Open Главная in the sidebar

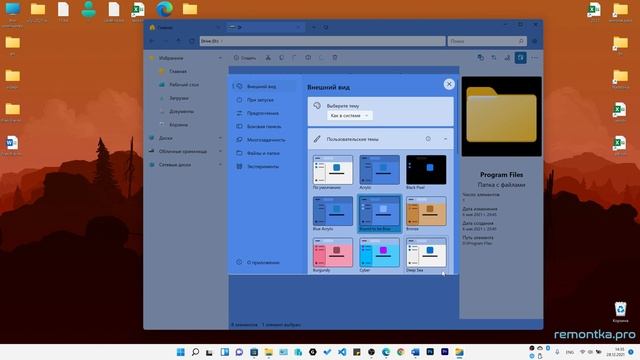point(178,71)
